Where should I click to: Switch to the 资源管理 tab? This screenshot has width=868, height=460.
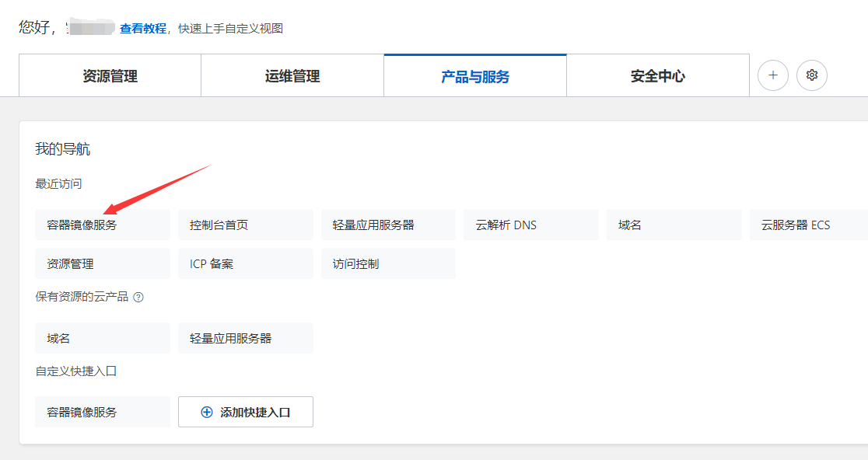tap(110, 75)
